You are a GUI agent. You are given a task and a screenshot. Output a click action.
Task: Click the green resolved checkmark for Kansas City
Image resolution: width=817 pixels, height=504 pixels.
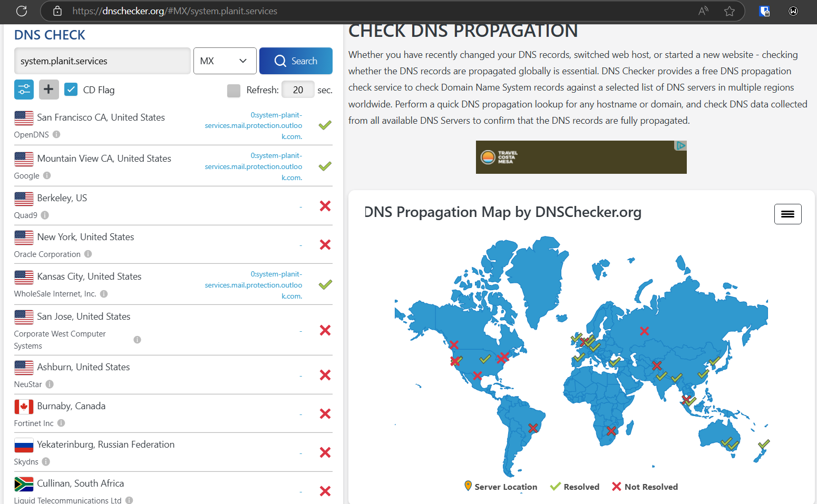click(325, 285)
